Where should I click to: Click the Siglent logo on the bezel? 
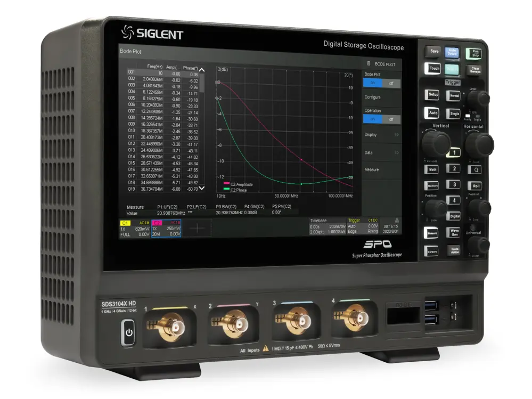coord(152,33)
